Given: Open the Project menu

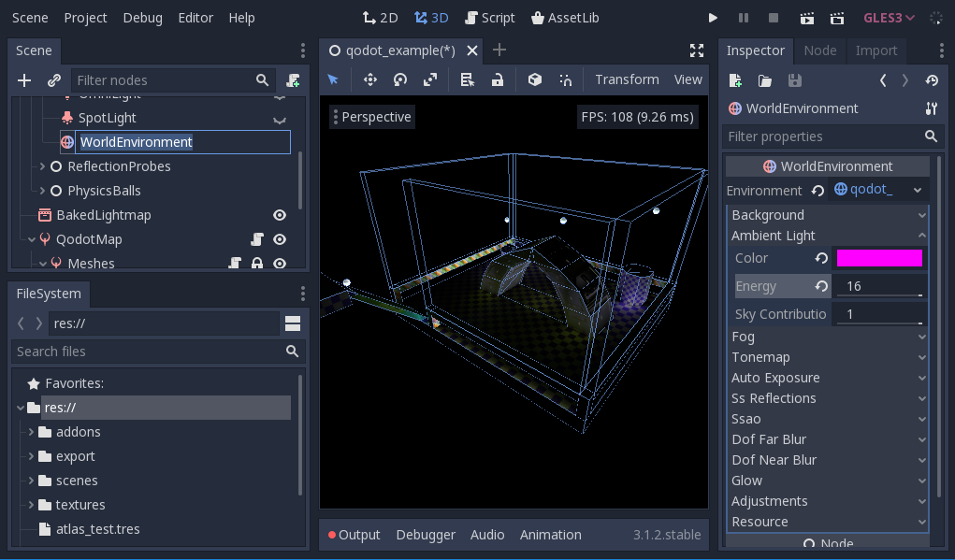Looking at the screenshot, I should pyautogui.click(x=85, y=17).
